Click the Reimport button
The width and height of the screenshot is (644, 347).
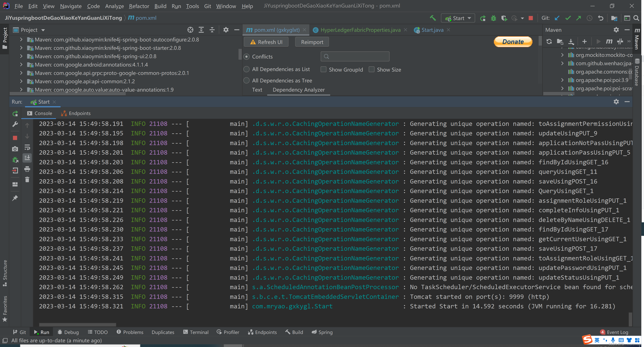click(312, 42)
